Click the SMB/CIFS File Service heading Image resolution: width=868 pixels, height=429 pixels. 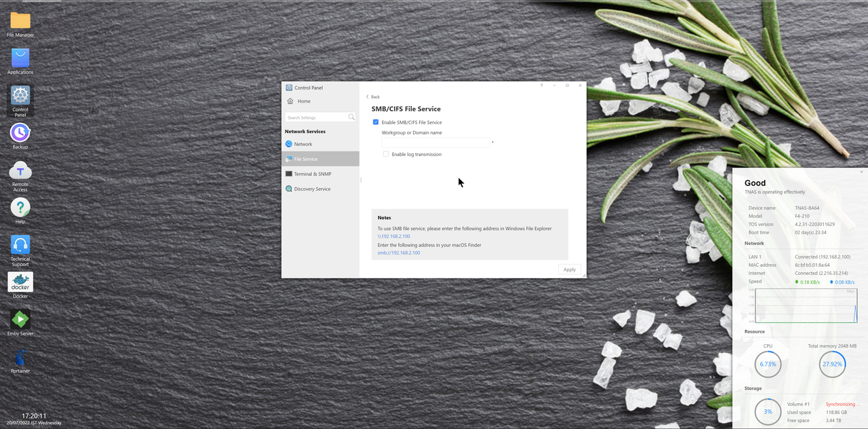(x=406, y=109)
